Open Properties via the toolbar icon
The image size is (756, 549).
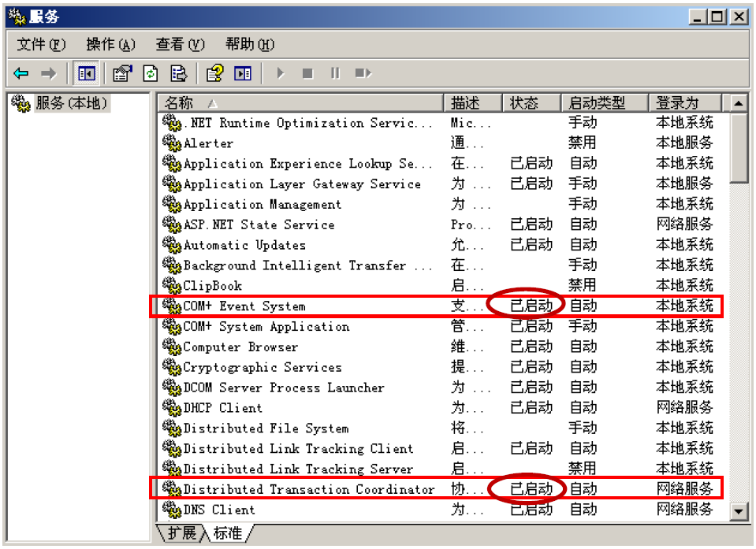[122, 73]
